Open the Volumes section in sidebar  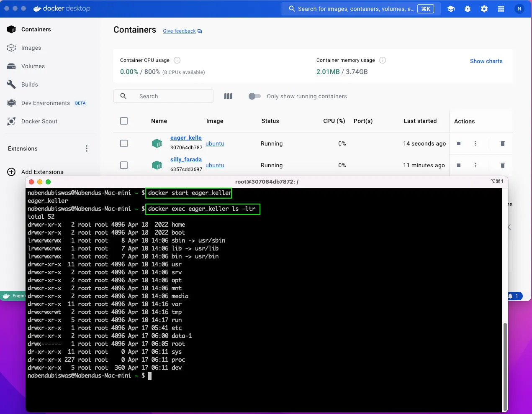33,66
